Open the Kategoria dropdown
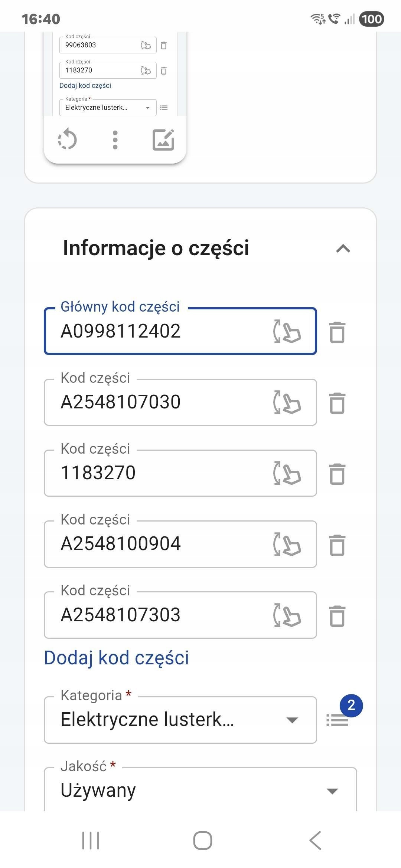 pos(180,720)
